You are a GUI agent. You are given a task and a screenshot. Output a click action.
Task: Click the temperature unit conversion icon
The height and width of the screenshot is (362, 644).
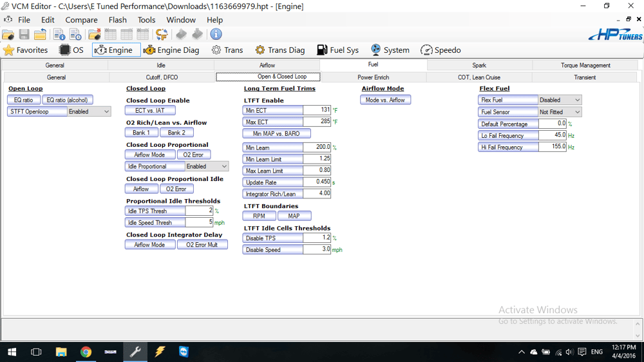pos(162,34)
